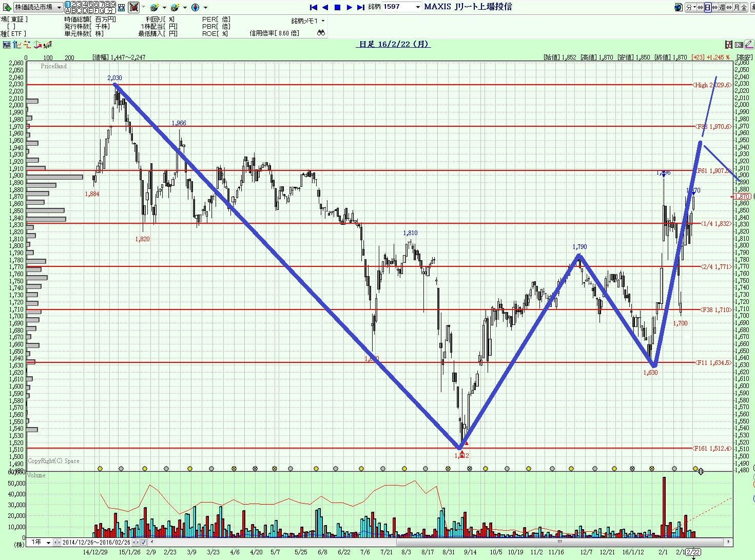Viewport: 755px width, 560px height.
Task: Click the scrollbar right arrow at chart bottom
Action: (x=728, y=542)
